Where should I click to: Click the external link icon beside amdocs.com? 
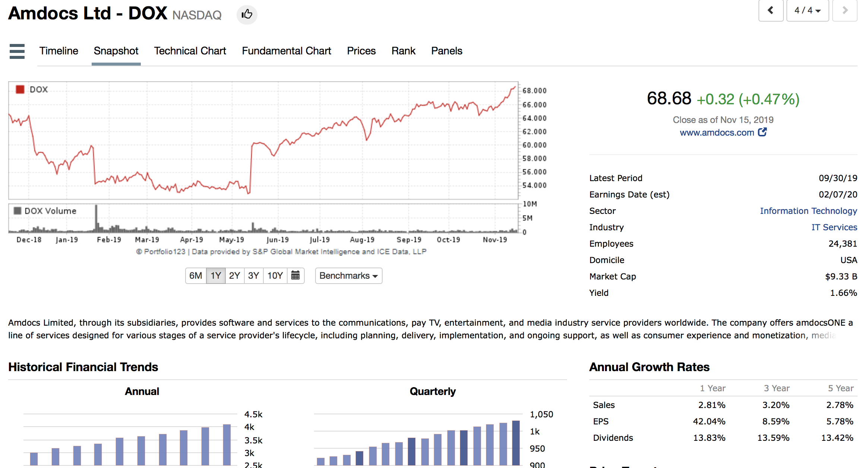(762, 132)
